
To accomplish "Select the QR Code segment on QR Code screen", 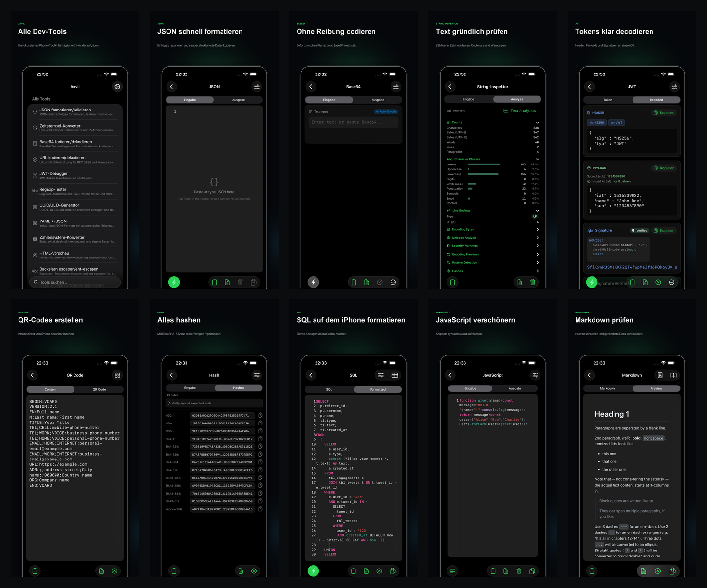I will [x=99, y=389].
